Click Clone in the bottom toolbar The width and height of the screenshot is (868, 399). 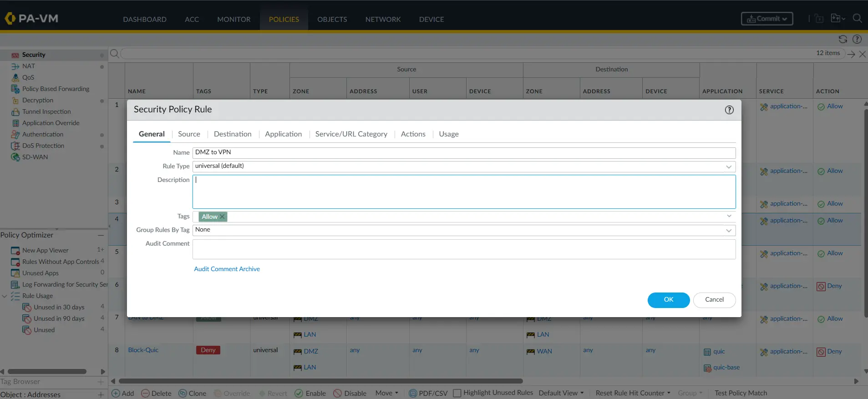(193, 393)
